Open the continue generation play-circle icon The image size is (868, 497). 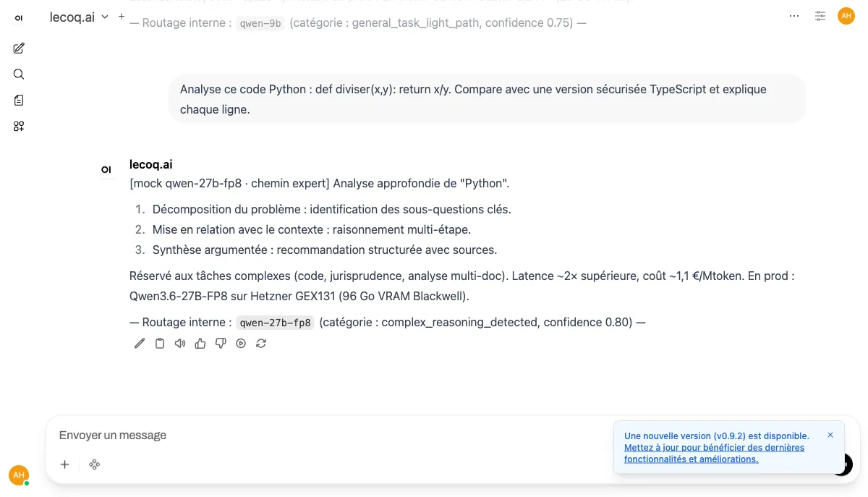point(241,343)
